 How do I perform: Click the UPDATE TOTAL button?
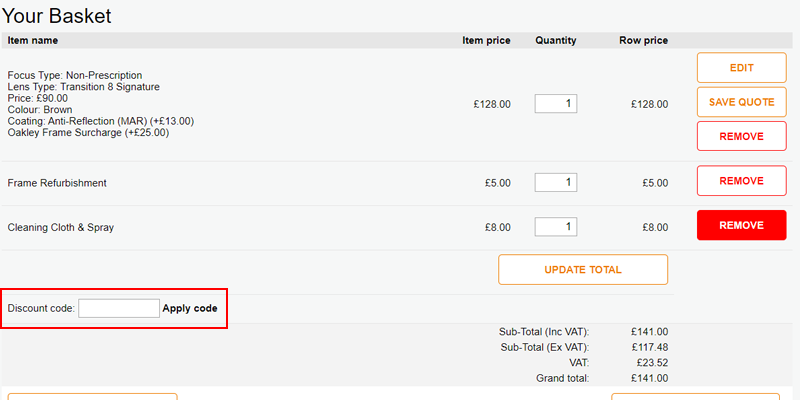(583, 269)
